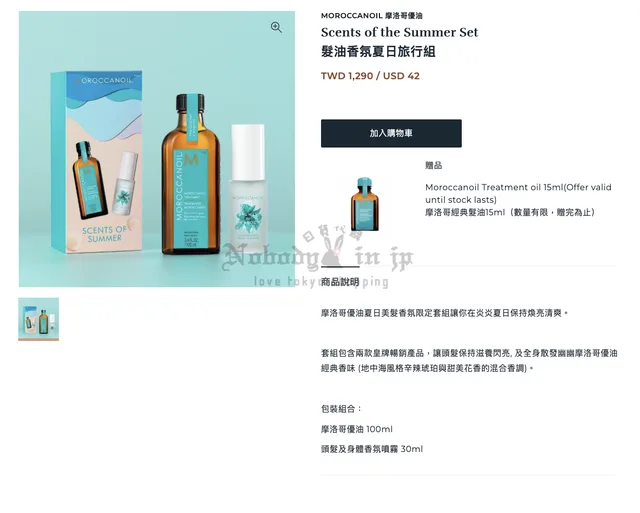
Task: Click the Moroccanoil Treatment oil 15ml gift text
Action: 518,193
